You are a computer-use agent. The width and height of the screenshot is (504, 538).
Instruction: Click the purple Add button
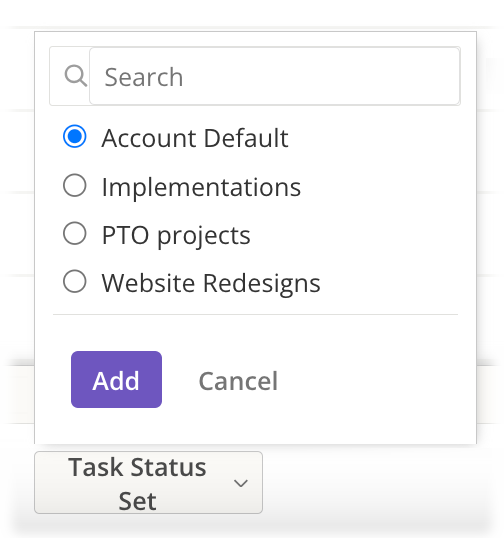point(116,379)
